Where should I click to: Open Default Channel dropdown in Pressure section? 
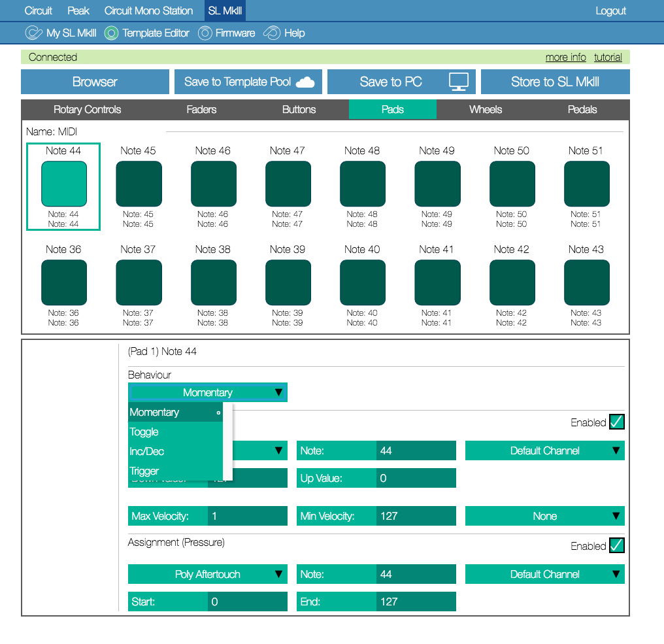point(544,574)
